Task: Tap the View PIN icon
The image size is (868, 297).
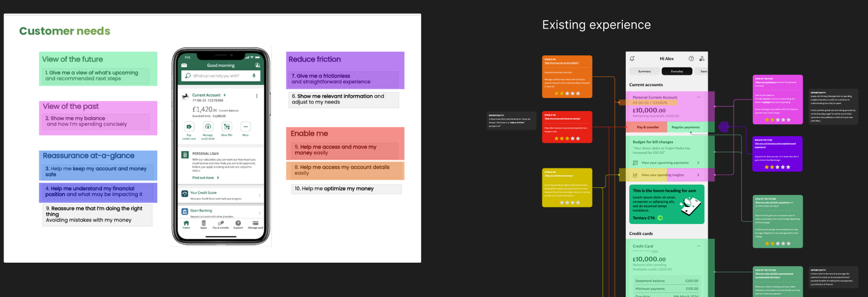Action: pyautogui.click(x=227, y=126)
